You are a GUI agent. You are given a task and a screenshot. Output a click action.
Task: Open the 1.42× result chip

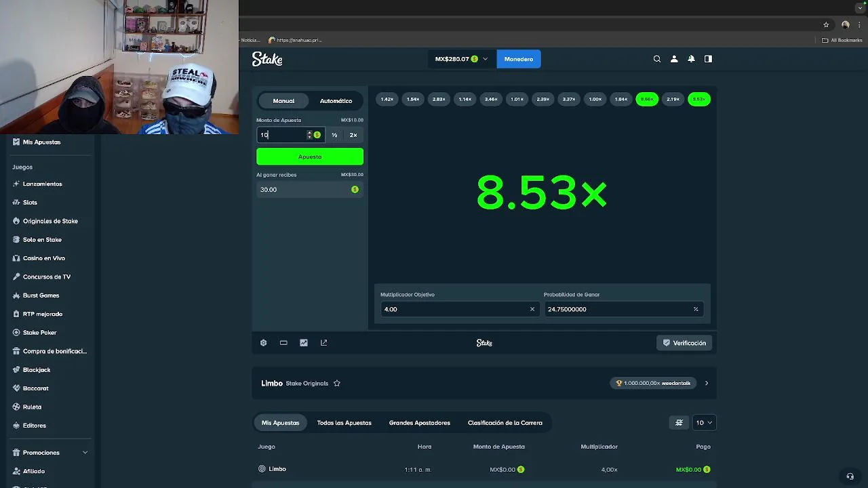click(387, 99)
